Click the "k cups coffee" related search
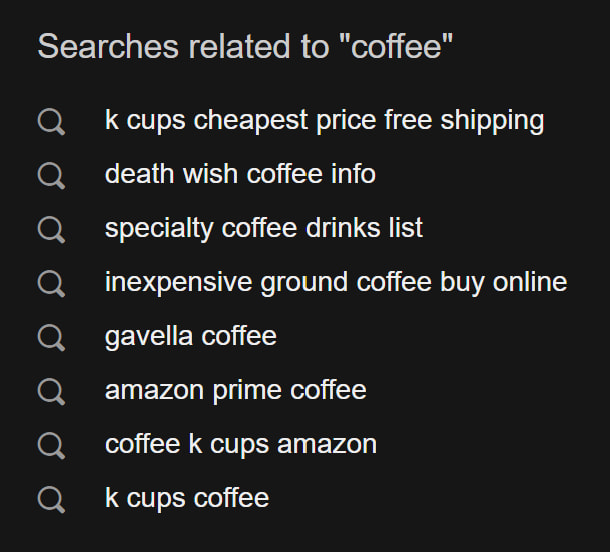This screenshot has height=552, width=610. 186,498
